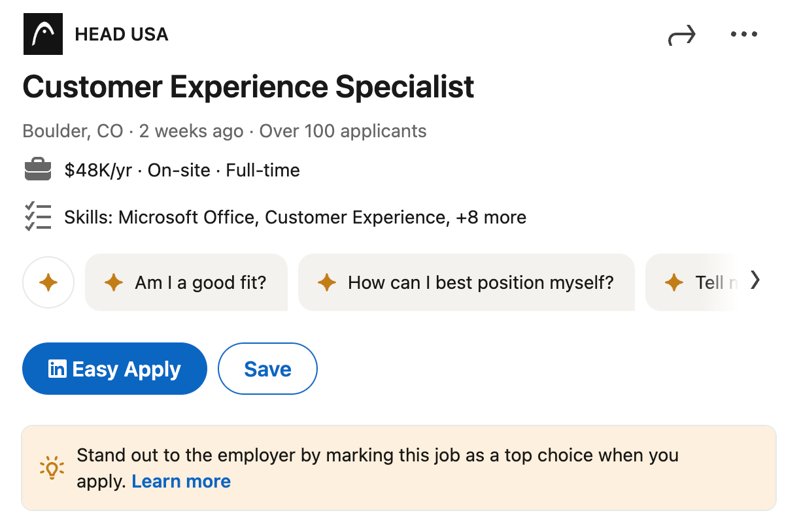Image resolution: width=799 pixels, height=532 pixels.
Task: Click the sparkle icon on the fit prompt
Action: 113,282
